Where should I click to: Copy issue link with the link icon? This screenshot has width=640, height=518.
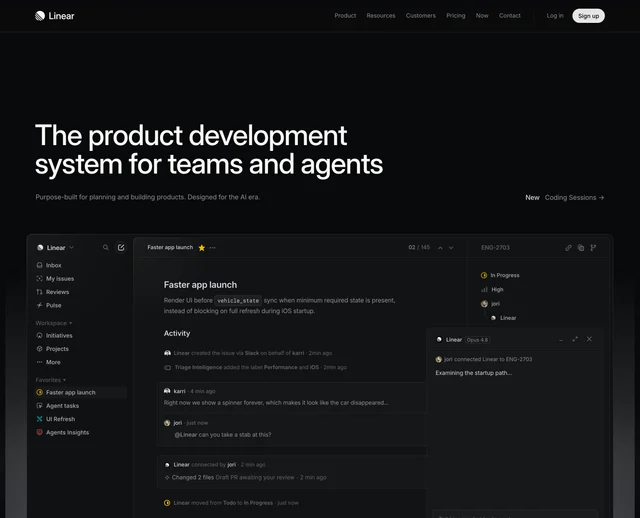point(568,248)
